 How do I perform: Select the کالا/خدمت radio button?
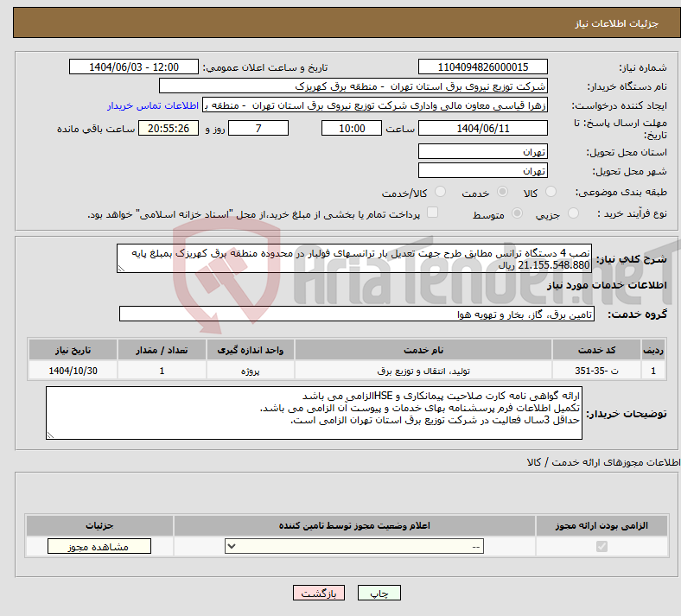[x=441, y=192]
